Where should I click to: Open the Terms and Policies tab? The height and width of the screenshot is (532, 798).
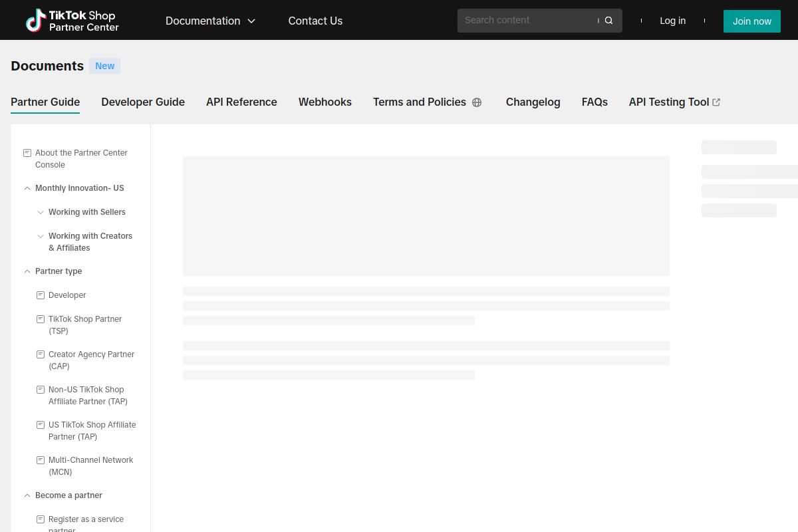pyautogui.click(x=420, y=102)
